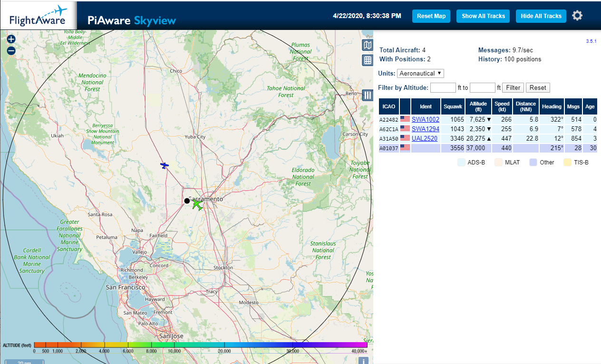Open settings with the gear icon
The height and width of the screenshot is (364, 601).
(x=577, y=16)
